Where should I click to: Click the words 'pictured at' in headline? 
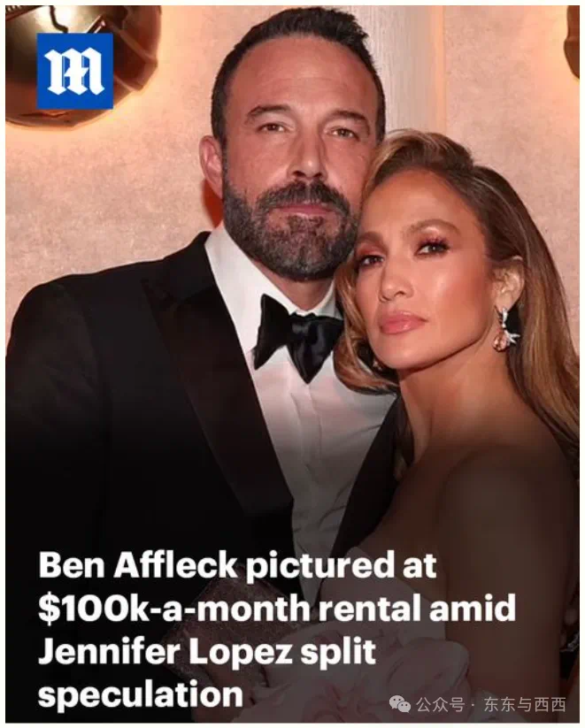342,566
